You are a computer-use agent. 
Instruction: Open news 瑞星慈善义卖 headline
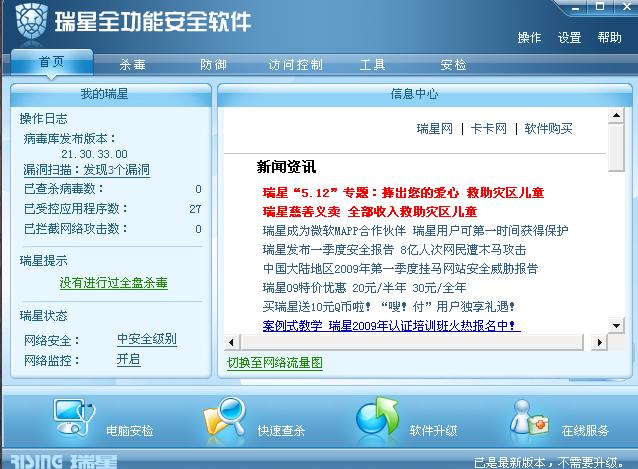point(370,212)
